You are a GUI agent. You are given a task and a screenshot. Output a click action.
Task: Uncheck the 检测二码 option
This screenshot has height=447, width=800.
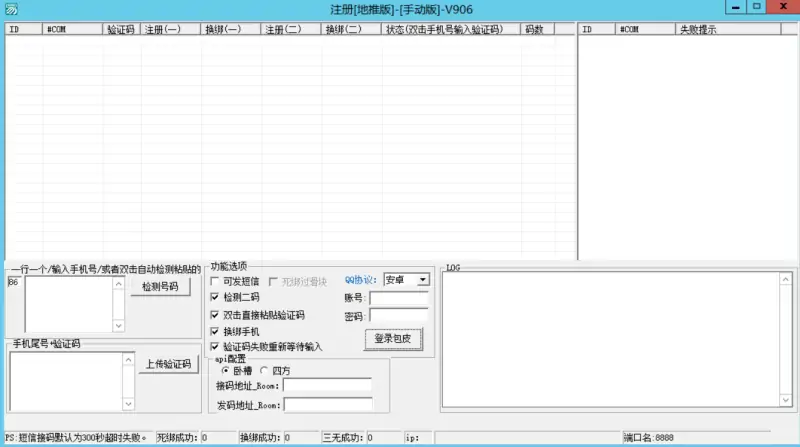pos(215,297)
